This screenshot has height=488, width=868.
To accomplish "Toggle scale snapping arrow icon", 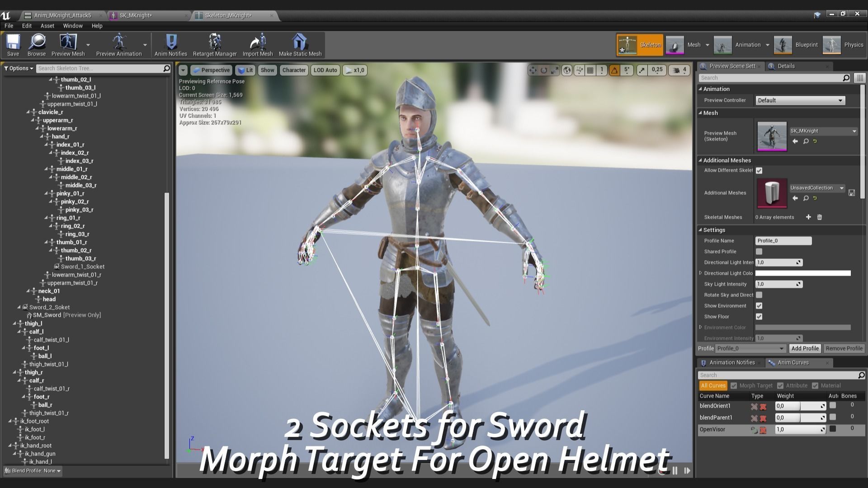I will [642, 70].
